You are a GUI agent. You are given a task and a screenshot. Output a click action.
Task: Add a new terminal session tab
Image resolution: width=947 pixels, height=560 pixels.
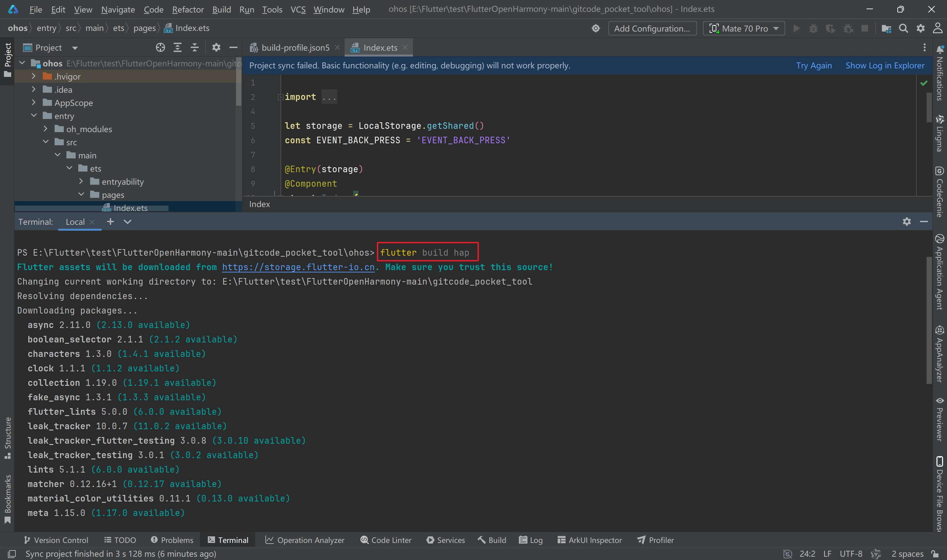pyautogui.click(x=110, y=222)
